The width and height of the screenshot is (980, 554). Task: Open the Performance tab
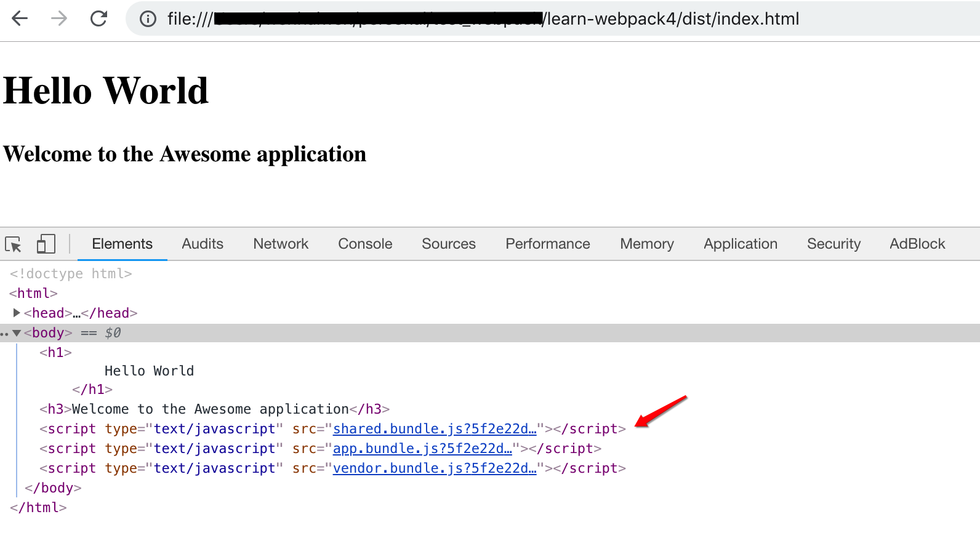[x=548, y=244]
